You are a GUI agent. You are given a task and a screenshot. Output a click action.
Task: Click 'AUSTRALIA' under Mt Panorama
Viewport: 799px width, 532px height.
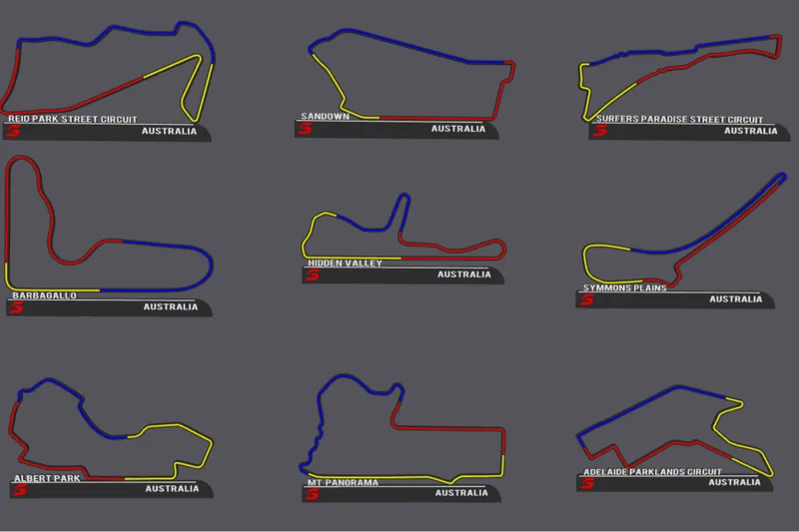[x=461, y=493]
